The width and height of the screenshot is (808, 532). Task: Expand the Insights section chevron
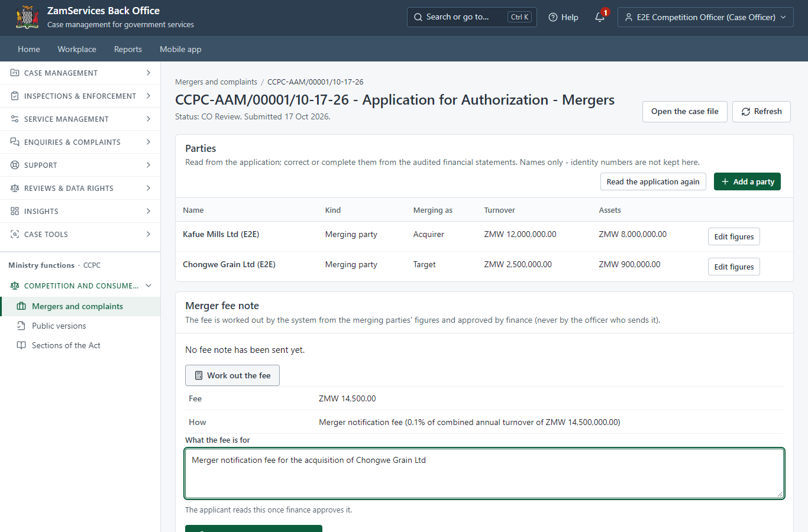click(x=148, y=211)
